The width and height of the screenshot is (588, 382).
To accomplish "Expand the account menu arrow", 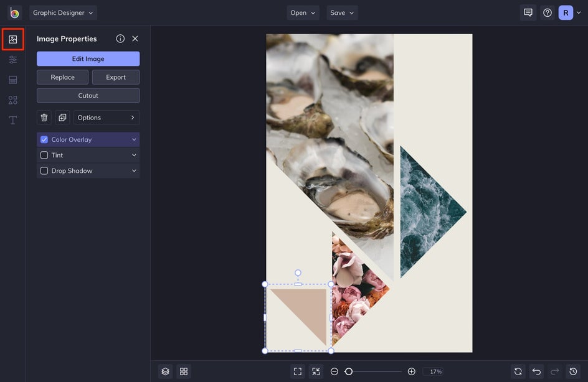I will coord(579,12).
